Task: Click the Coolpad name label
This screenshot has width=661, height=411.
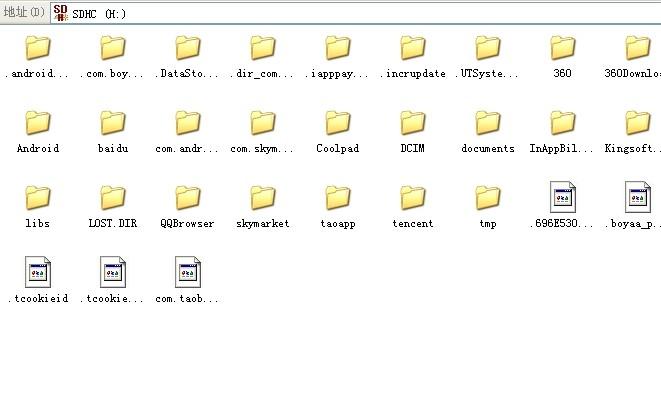Action: [338, 148]
